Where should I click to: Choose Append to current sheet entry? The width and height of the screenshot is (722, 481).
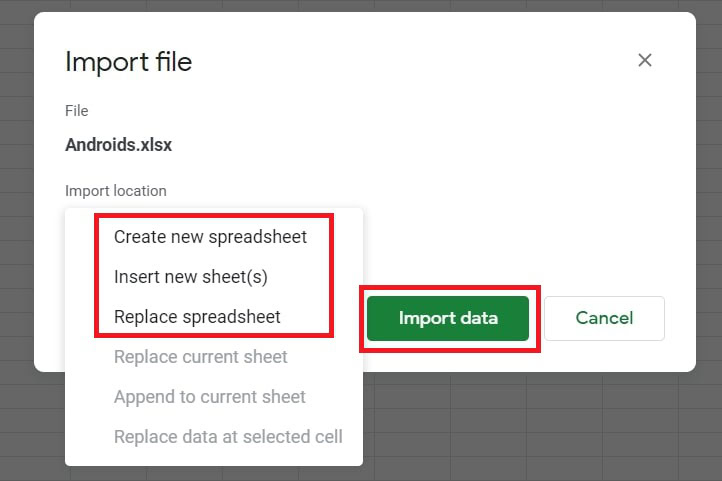click(210, 397)
